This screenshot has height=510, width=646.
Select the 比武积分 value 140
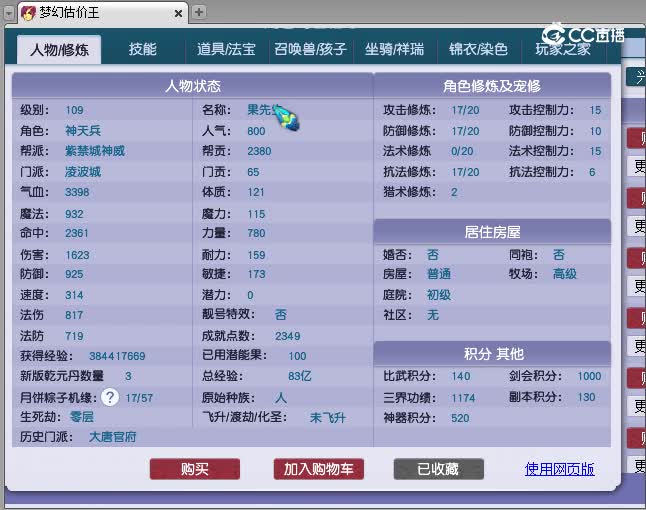pos(461,376)
